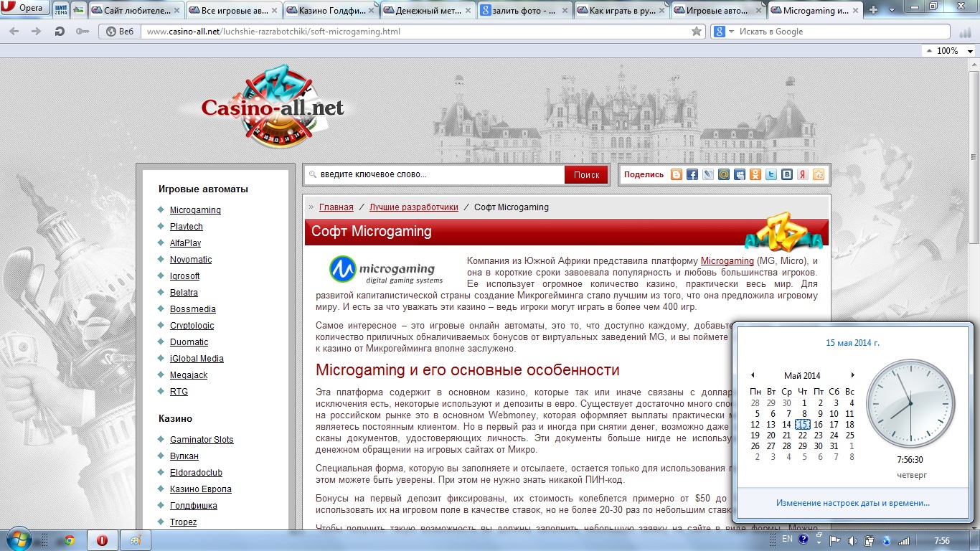
Task: Share via the LiveJournal pencil icon
Action: (708, 174)
